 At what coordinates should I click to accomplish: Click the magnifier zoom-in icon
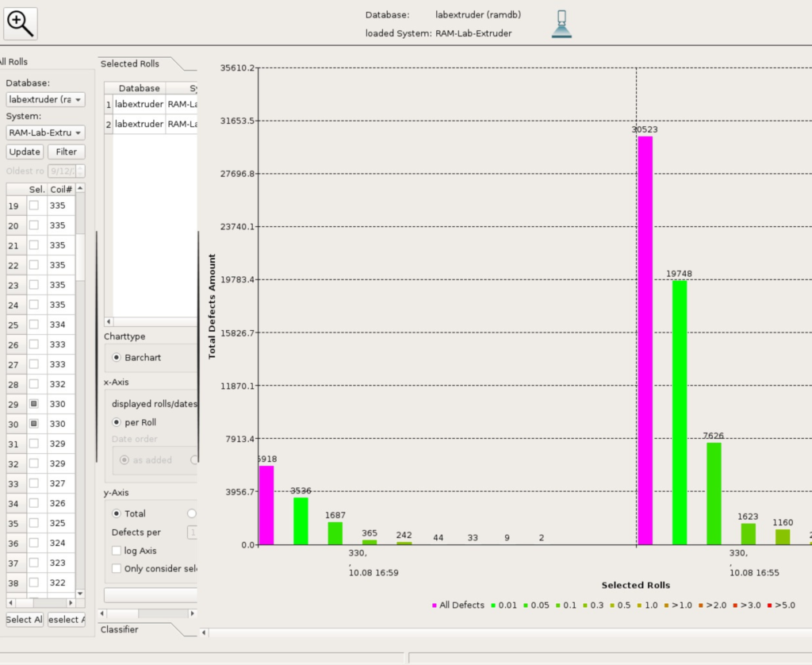click(21, 23)
